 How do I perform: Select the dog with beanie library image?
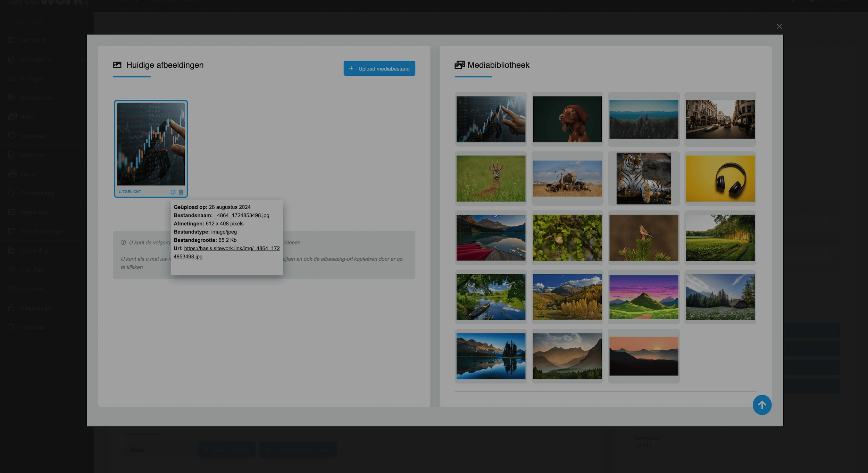click(x=567, y=119)
